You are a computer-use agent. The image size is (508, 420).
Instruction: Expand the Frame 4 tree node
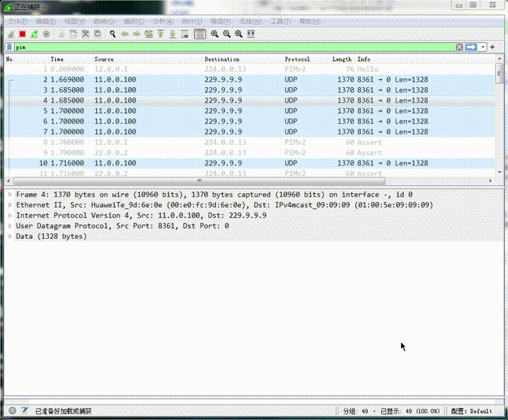click(x=10, y=194)
